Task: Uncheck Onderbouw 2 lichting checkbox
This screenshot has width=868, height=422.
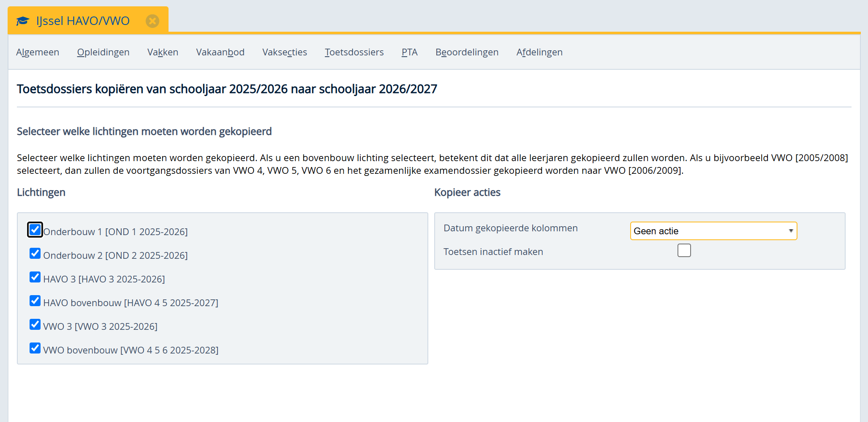Action: tap(35, 253)
